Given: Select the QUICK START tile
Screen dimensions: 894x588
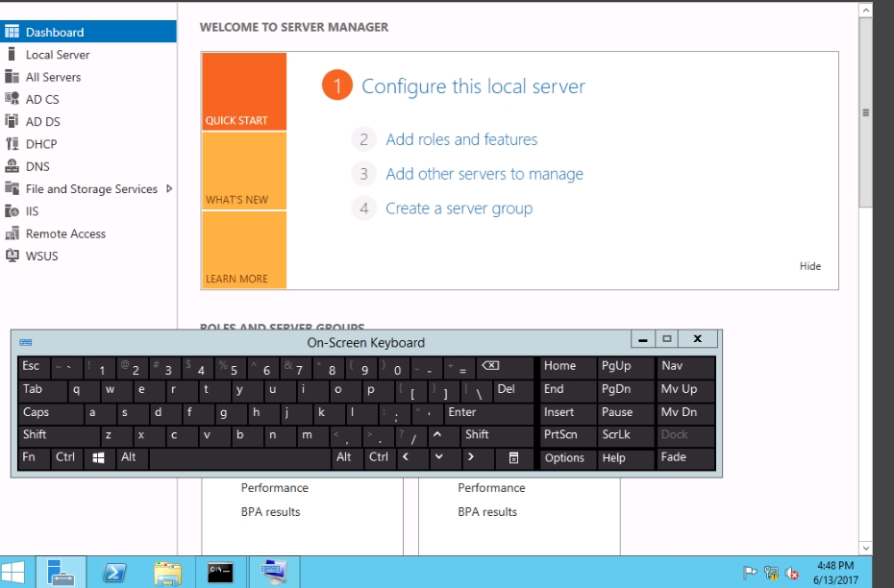Looking at the screenshot, I should pyautogui.click(x=244, y=91).
